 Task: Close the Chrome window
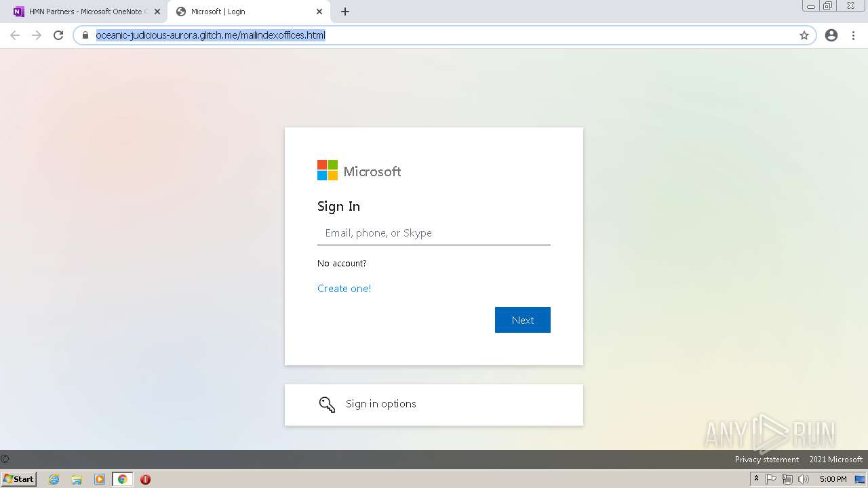[x=850, y=6]
